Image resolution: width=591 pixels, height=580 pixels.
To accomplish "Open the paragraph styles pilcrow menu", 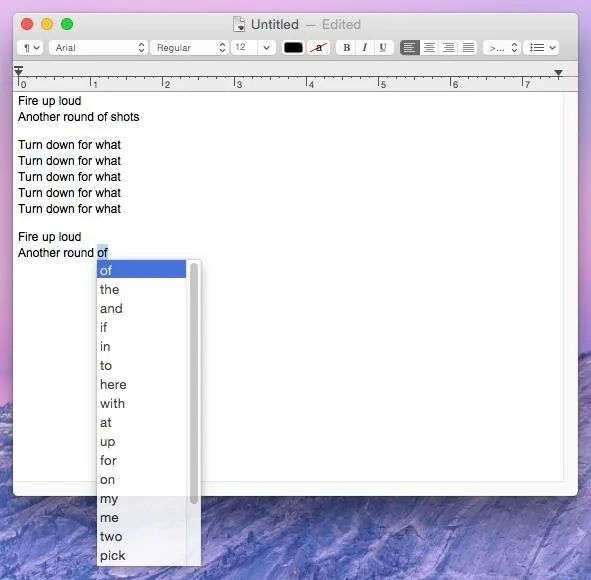I will point(31,48).
